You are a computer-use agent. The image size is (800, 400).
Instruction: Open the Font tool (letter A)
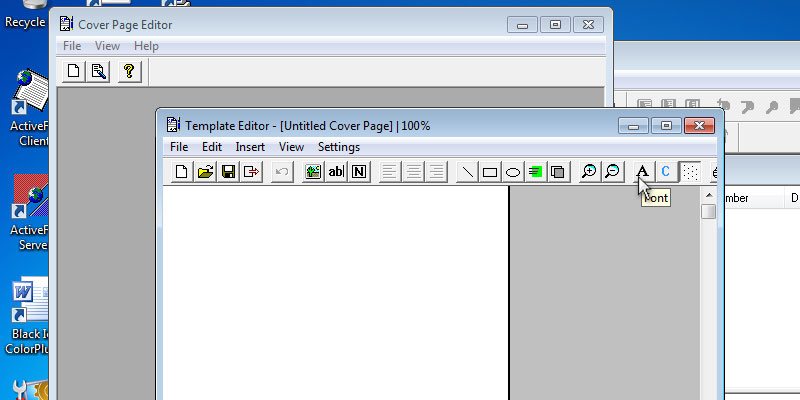[x=643, y=172]
